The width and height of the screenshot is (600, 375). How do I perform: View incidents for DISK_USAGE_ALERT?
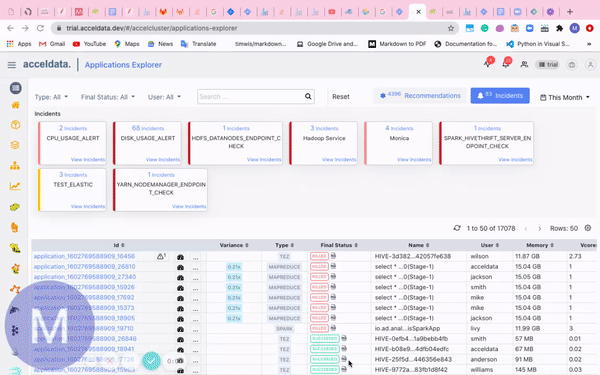coord(163,160)
